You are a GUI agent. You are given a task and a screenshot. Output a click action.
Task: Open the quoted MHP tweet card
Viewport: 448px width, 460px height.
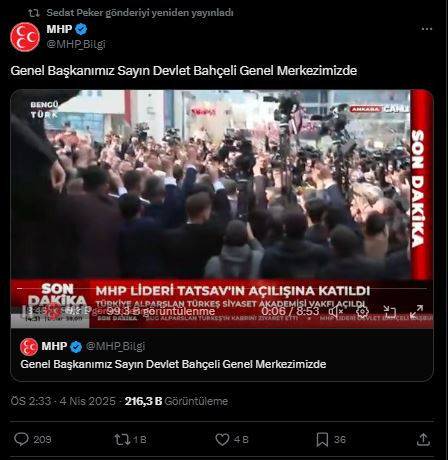point(222,355)
